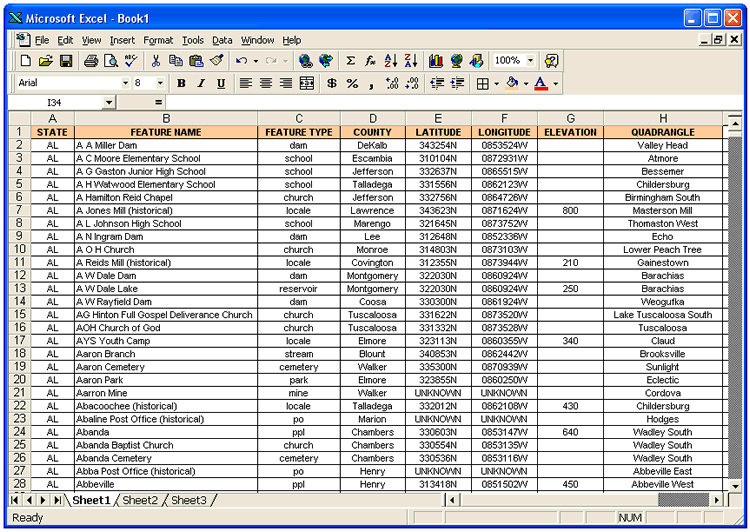Select column B header

pyautogui.click(x=166, y=119)
